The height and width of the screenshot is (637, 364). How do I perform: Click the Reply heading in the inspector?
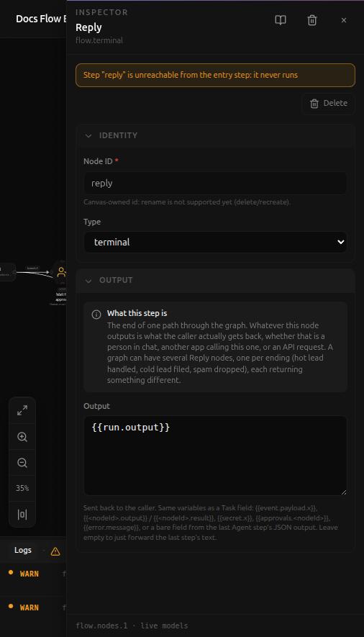click(88, 27)
